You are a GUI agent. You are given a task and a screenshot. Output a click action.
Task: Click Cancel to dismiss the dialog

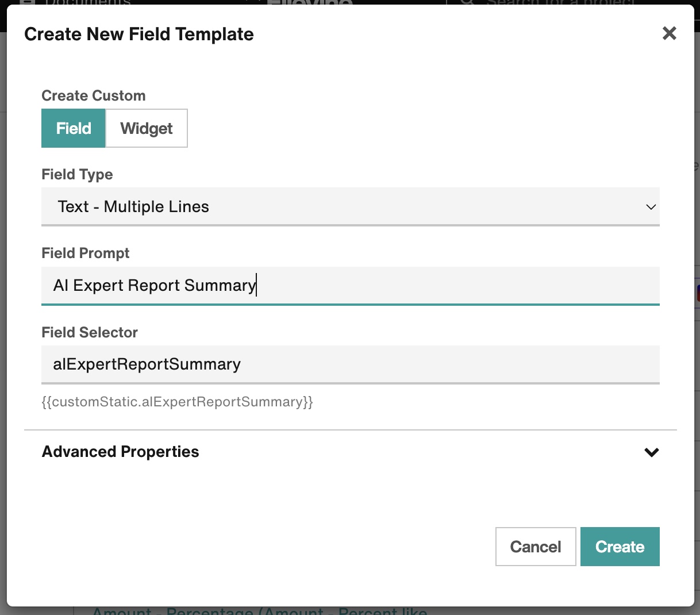click(535, 546)
